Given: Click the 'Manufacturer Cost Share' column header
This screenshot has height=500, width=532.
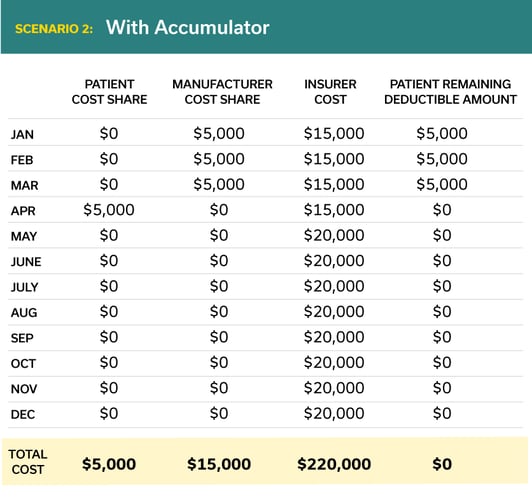Looking at the screenshot, I should 222,92.
